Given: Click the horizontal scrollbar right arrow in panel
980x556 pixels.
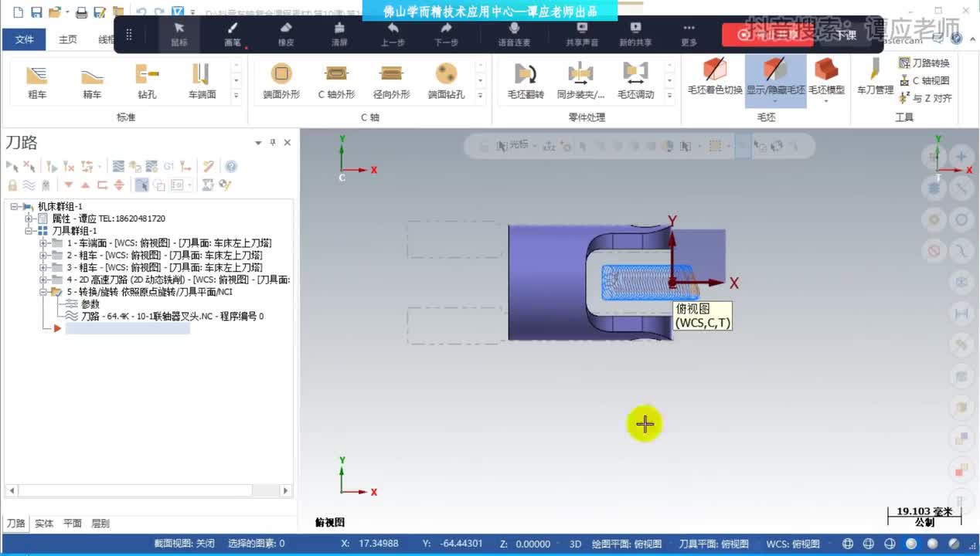Looking at the screenshot, I should [285, 490].
